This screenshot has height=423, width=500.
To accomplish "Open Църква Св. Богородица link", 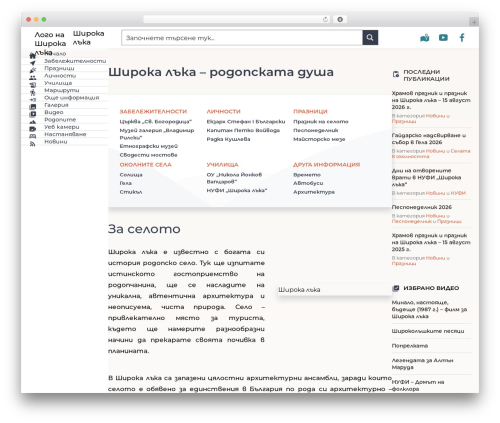I will click(156, 122).
